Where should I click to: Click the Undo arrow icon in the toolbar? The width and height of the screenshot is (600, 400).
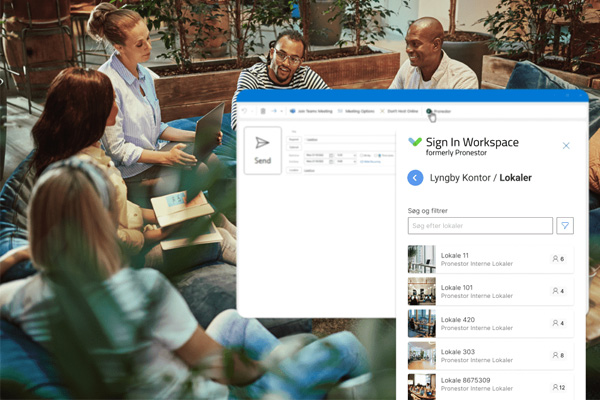pyautogui.click(x=244, y=111)
